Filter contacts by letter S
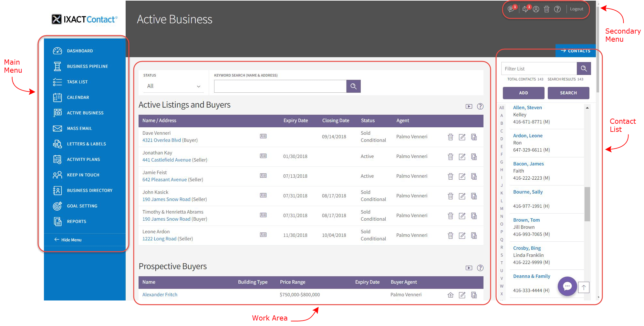Viewport: 644px width, 326px height. (x=502, y=255)
